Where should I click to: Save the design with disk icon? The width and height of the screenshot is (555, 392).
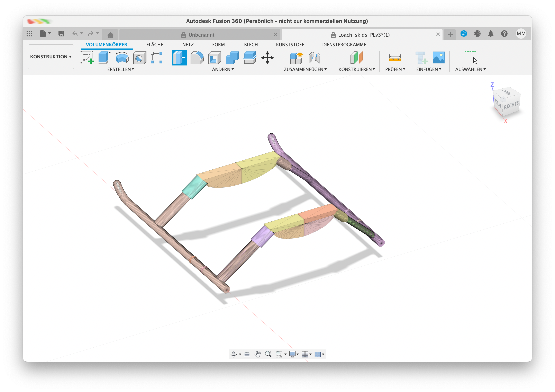pyautogui.click(x=61, y=34)
